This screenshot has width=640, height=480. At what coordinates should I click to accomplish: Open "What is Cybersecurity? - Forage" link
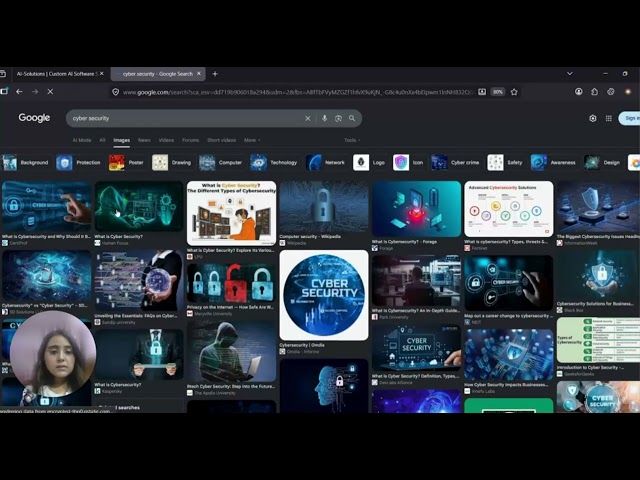tap(404, 242)
